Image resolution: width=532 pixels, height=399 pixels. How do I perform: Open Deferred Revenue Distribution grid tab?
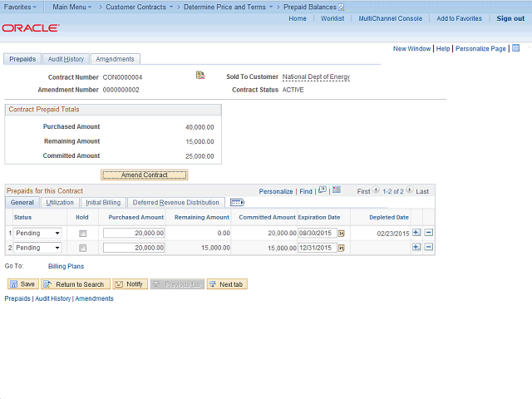click(175, 203)
